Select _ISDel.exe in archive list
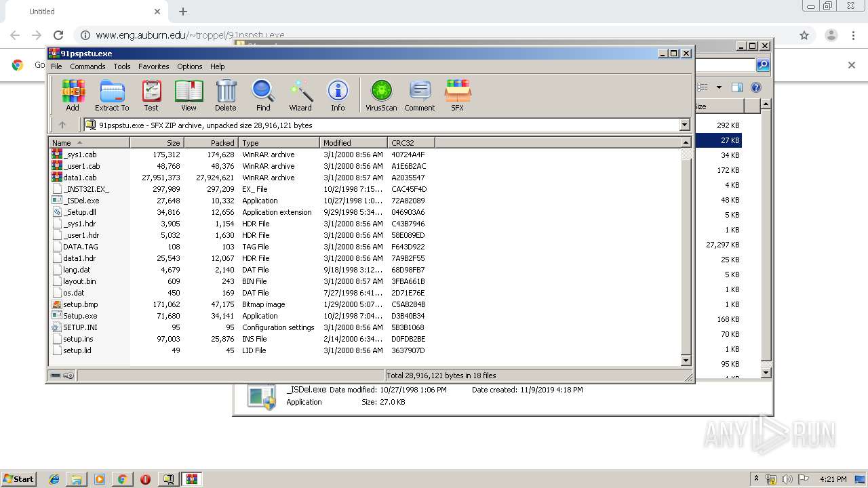The image size is (868, 488). tap(81, 201)
